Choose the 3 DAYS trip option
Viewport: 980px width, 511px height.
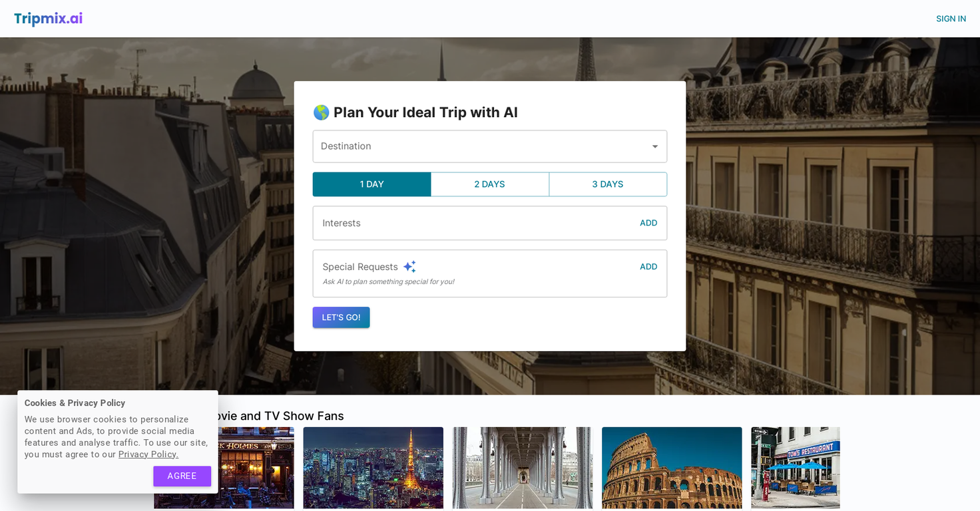point(607,184)
